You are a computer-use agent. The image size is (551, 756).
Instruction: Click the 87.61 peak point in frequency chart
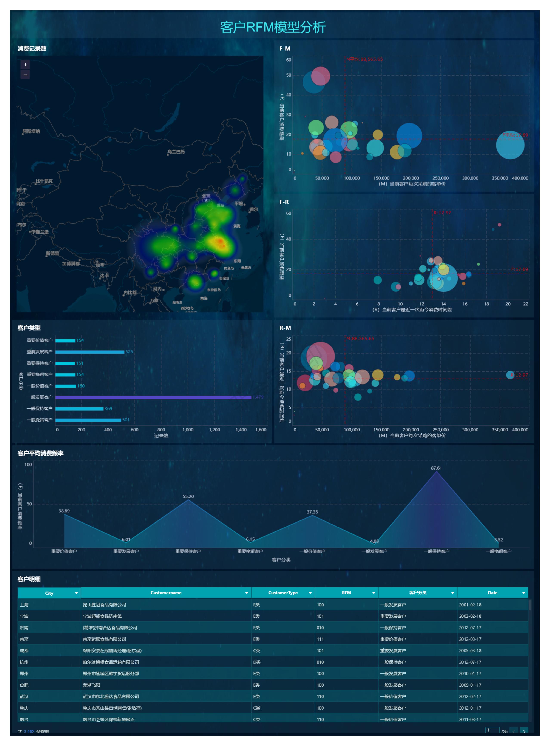436,472
